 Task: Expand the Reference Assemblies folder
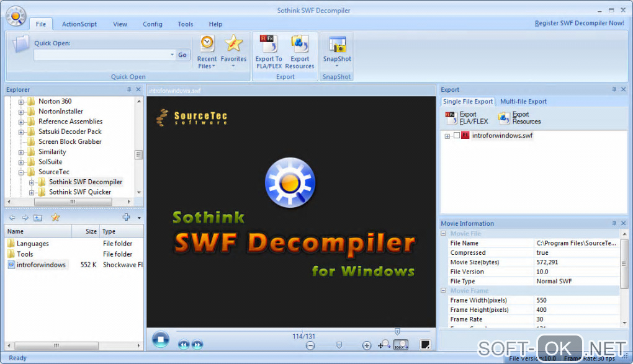pyautogui.click(x=21, y=122)
